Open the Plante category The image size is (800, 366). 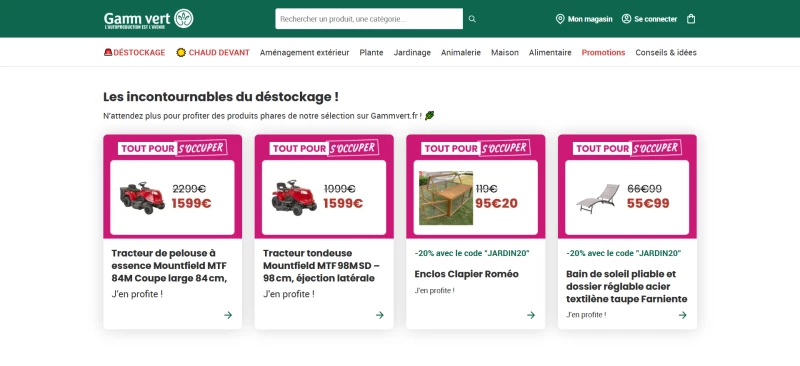pyautogui.click(x=371, y=52)
